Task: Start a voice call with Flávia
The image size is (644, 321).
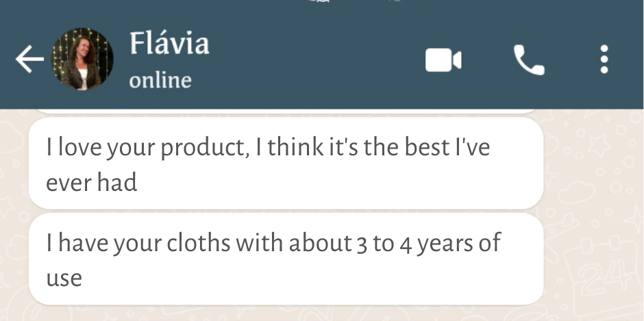Action: tap(529, 60)
